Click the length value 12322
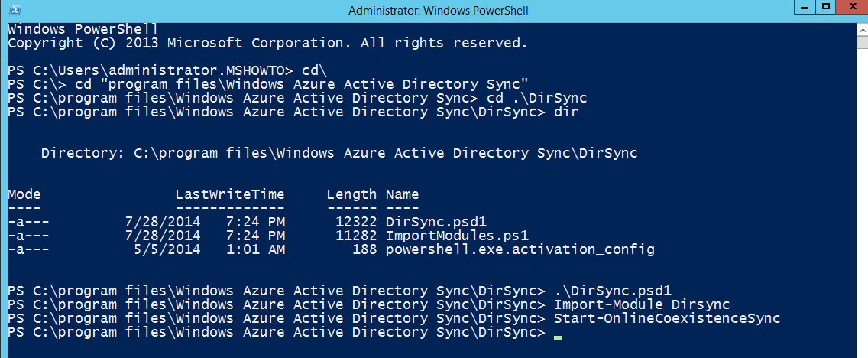The height and width of the screenshot is (358, 868). tap(356, 223)
